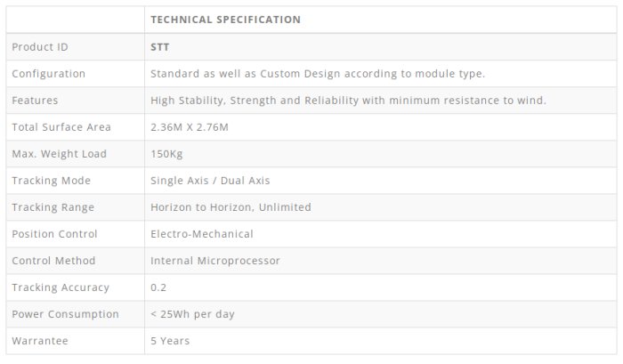The image size is (623, 364).
Task: Click the Single Axis / Dual Axis value
Action: coord(210,181)
